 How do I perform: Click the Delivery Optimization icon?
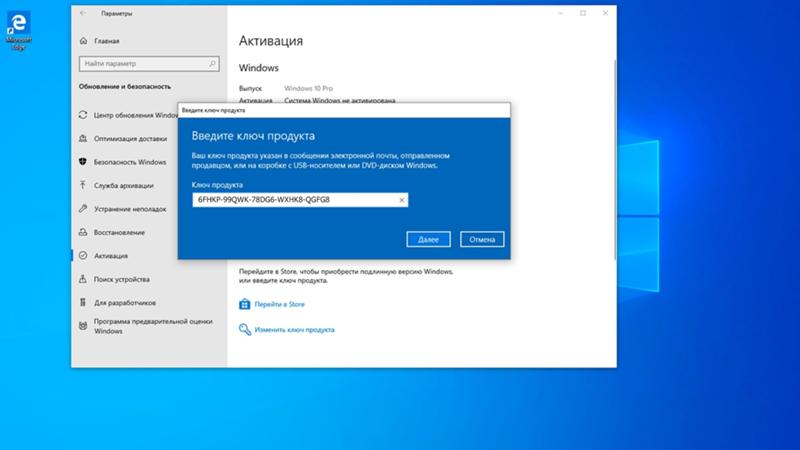tap(83, 138)
